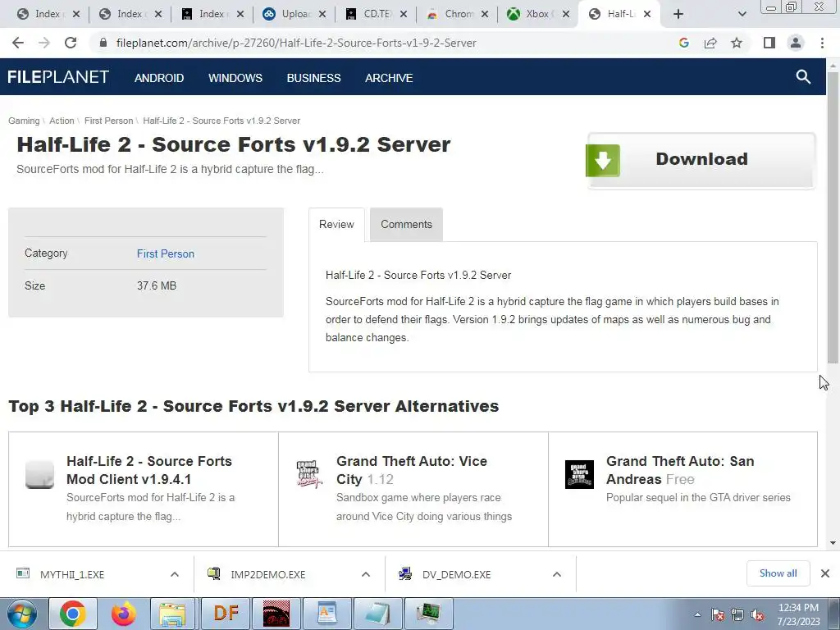Open downloaded file MYTHII_1.EXE

[x=72, y=574]
